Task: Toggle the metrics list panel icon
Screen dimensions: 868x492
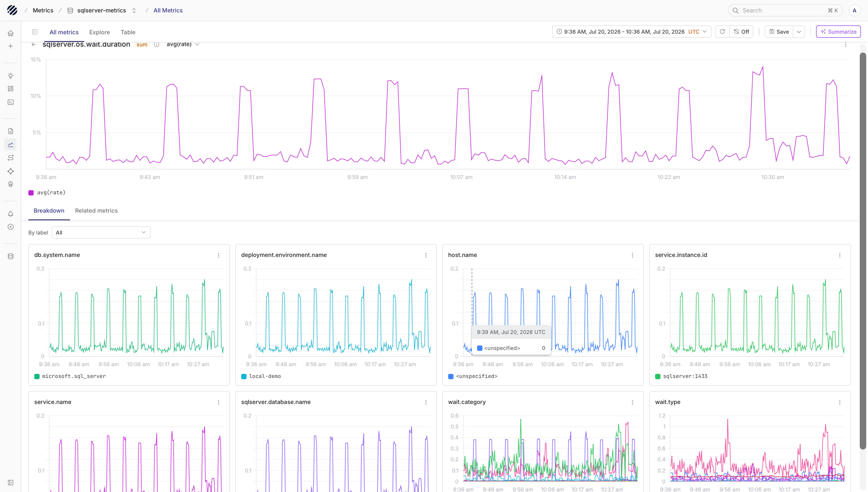Action: point(35,32)
